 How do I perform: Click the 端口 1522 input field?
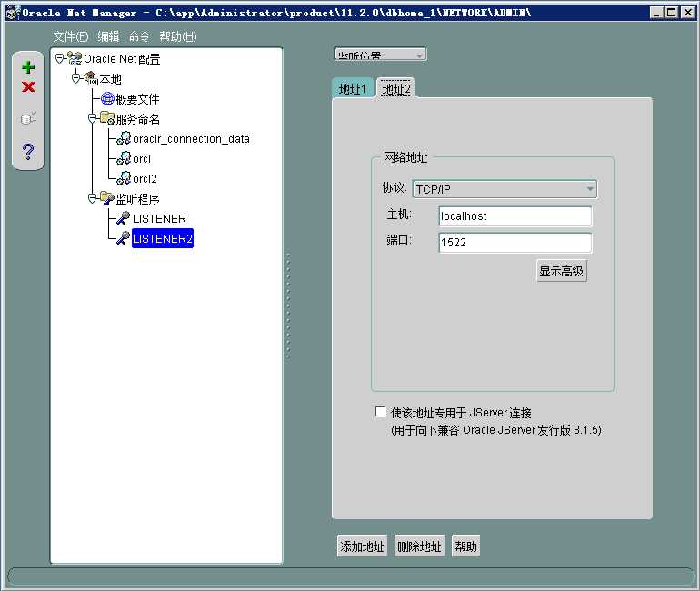(515, 243)
